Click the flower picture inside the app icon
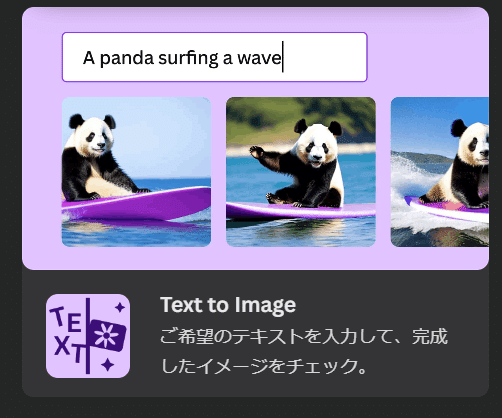 (107, 335)
